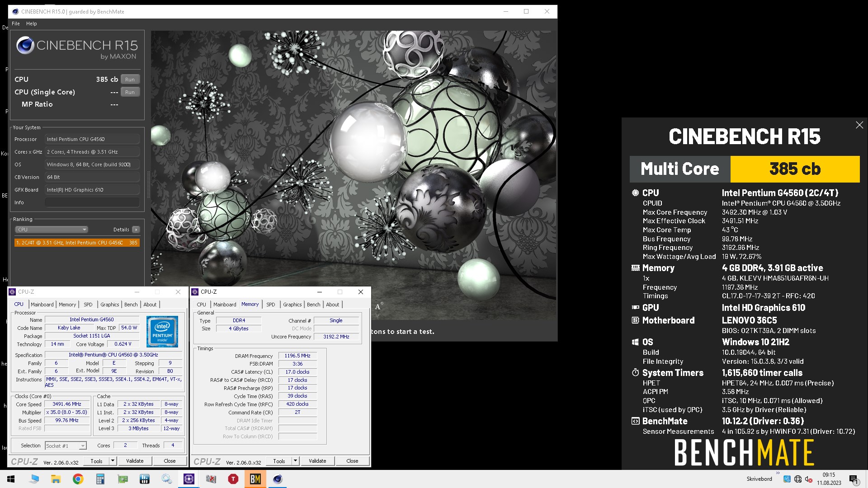Image resolution: width=868 pixels, height=488 pixels.
Task: Open the firewall brick-wall taskbar icon
Action: tap(211, 479)
